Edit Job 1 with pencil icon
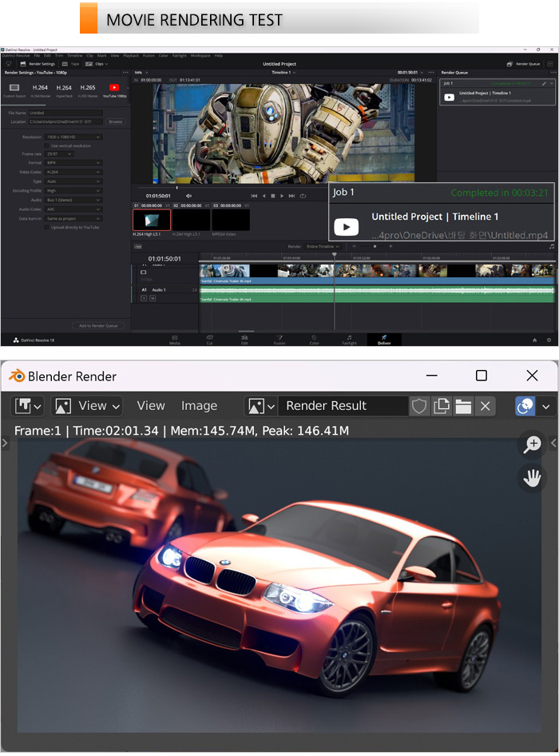 tap(544, 83)
